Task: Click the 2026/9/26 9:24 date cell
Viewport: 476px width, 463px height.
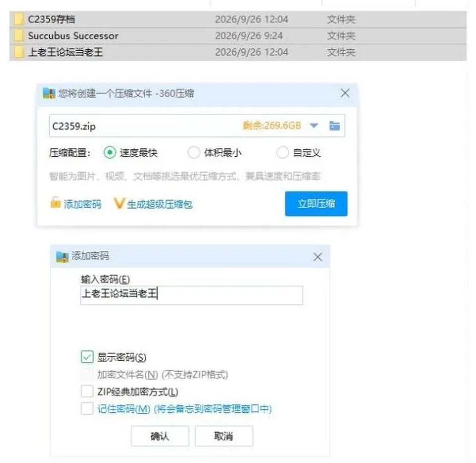Action: click(248, 36)
